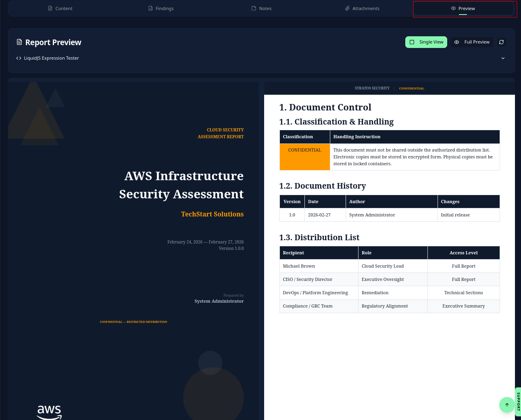Click the 1. Document Control heading
Screen dimensions: 521x420
325,107
